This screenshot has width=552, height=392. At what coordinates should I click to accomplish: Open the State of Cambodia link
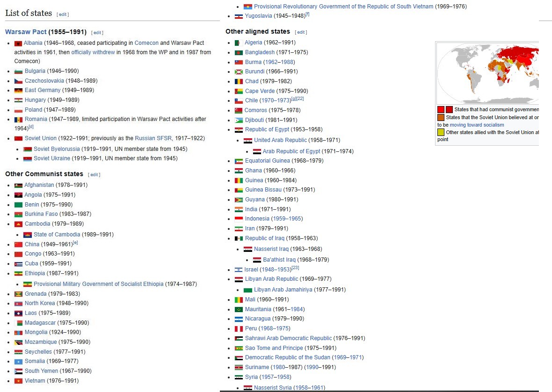point(57,235)
